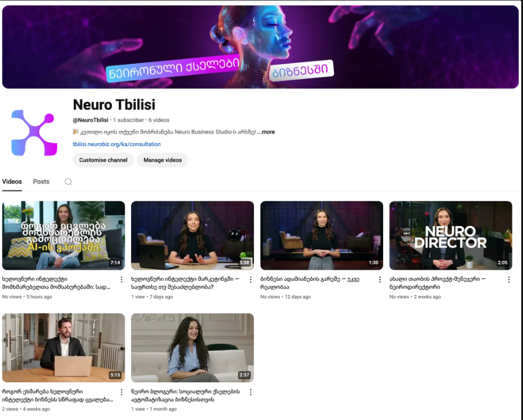Play the 5:15 man with laptop thumbnail
Image resolution: width=523 pixels, height=420 pixels.
[x=64, y=347]
